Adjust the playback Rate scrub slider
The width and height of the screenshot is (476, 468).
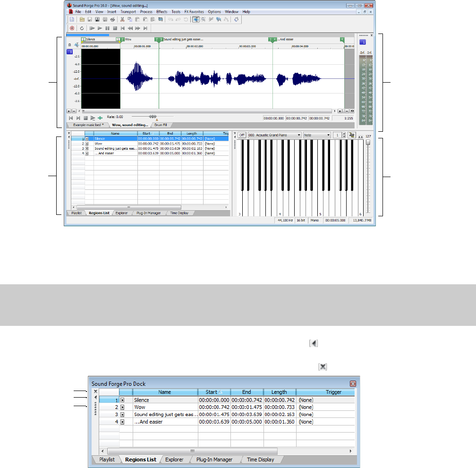pos(153,117)
